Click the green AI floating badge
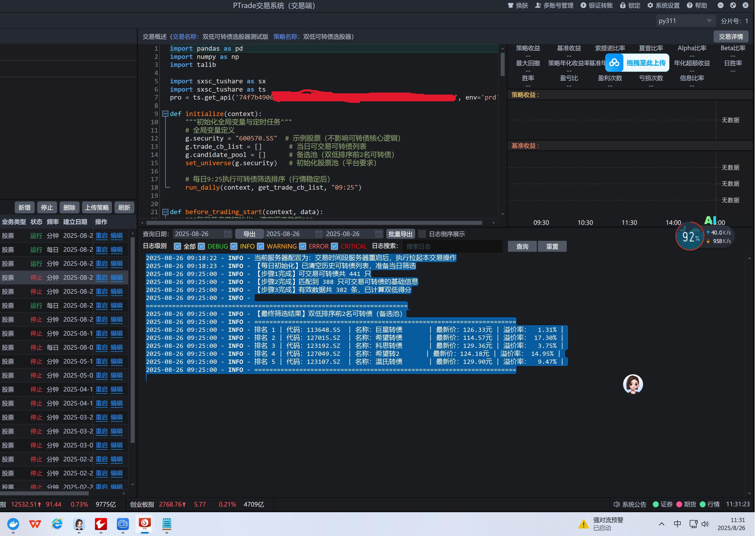The image size is (756, 536). pos(710,220)
